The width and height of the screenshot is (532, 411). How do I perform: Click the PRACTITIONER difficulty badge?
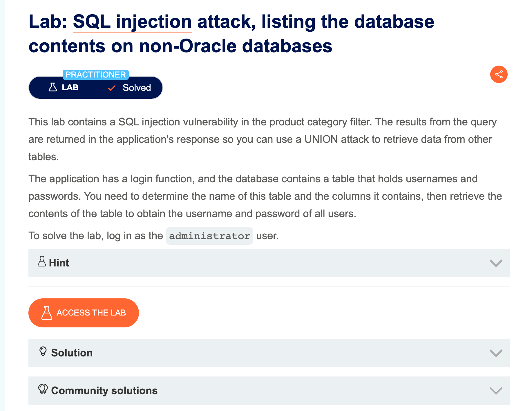tap(95, 75)
